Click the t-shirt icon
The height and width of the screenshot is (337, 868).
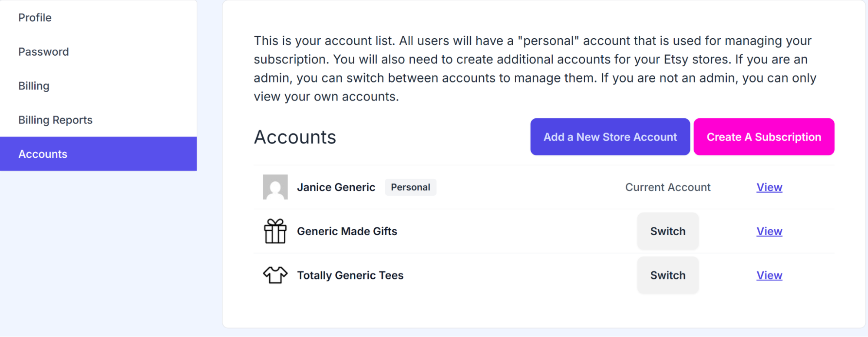pos(275,275)
